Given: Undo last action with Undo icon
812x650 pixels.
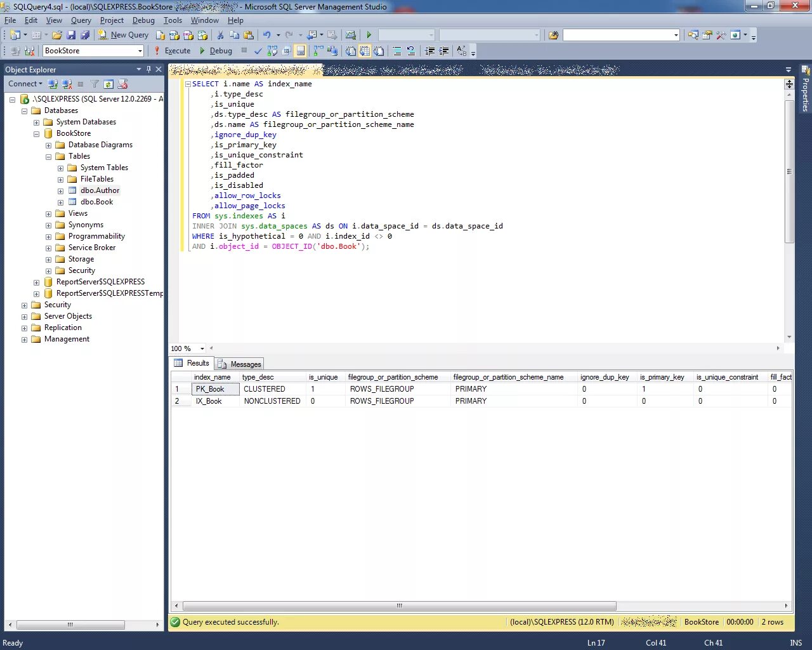Looking at the screenshot, I should tap(267, 35).
